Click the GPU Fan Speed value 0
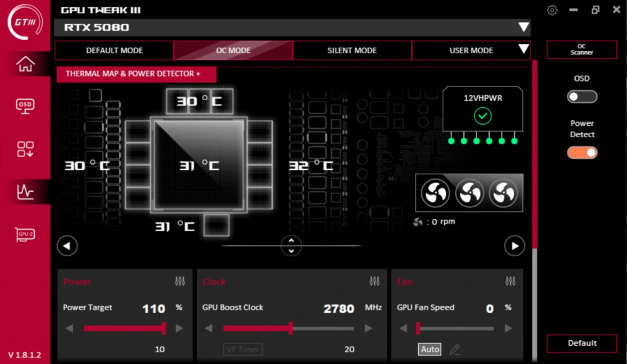 (490, 308)
